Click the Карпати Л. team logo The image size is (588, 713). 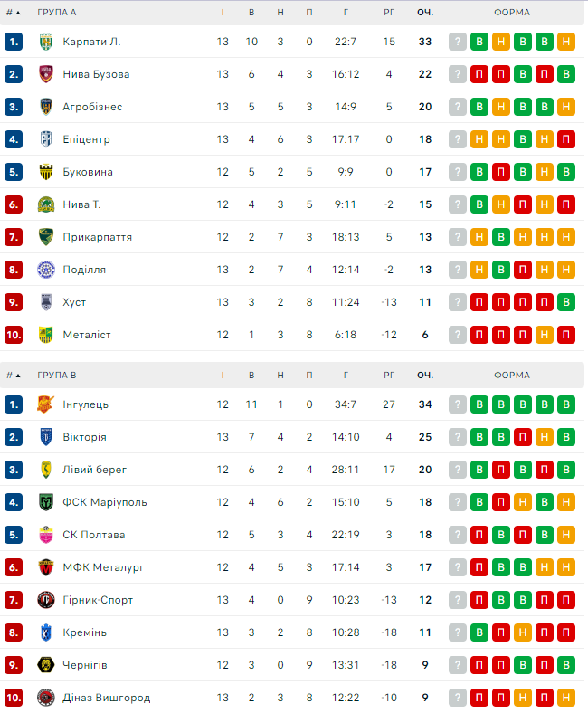(46, 42)
